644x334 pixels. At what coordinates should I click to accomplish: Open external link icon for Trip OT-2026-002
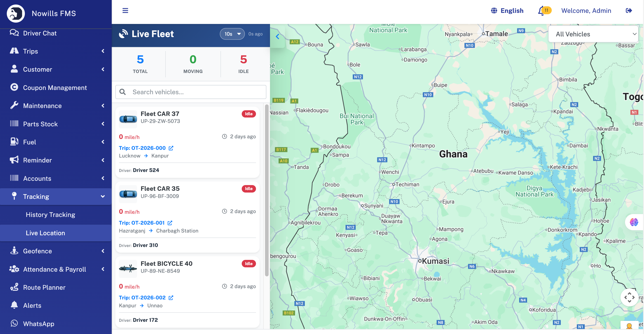pos(171,298)
